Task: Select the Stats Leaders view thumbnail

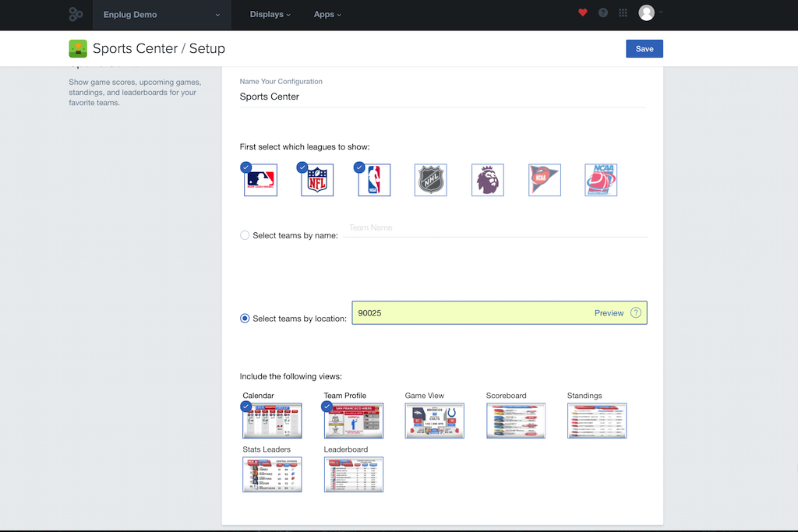Action: click(x=272, y=474)
